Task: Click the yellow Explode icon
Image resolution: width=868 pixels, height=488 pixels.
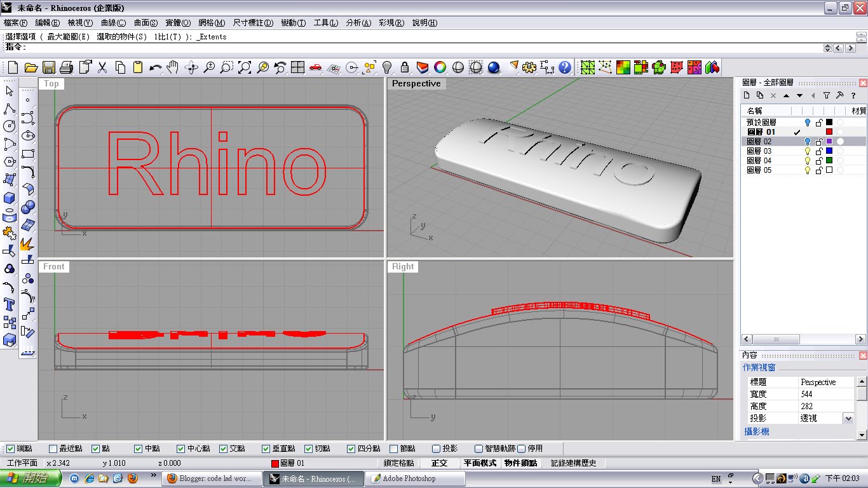Action: point(28,243)
